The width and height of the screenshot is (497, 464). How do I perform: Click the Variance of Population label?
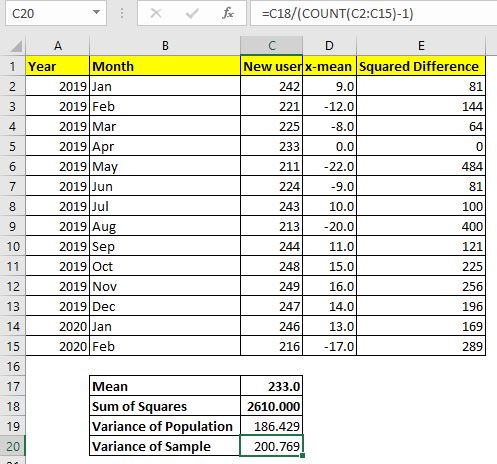[165, 426]
